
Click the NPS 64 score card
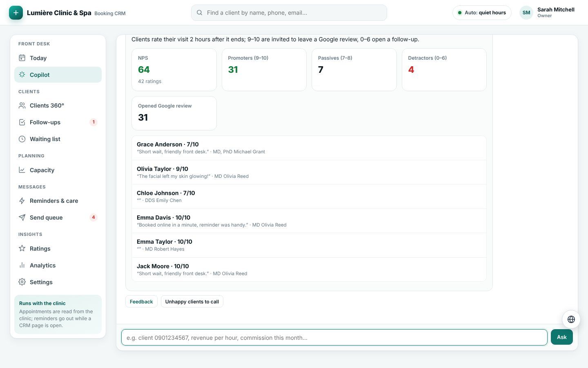(x=174, y=70)
